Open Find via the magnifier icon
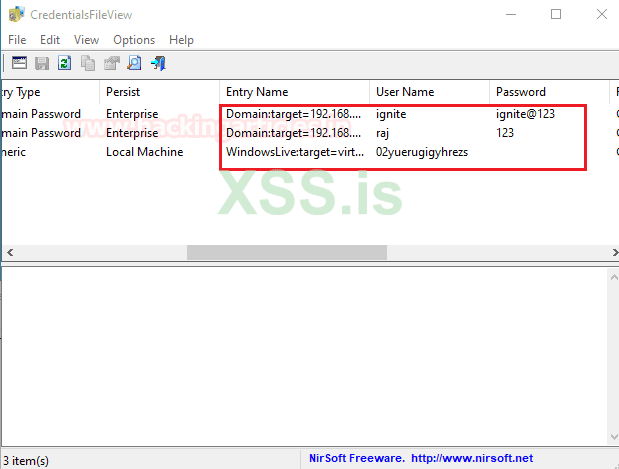Screen dimensions: 619x469 135,63
